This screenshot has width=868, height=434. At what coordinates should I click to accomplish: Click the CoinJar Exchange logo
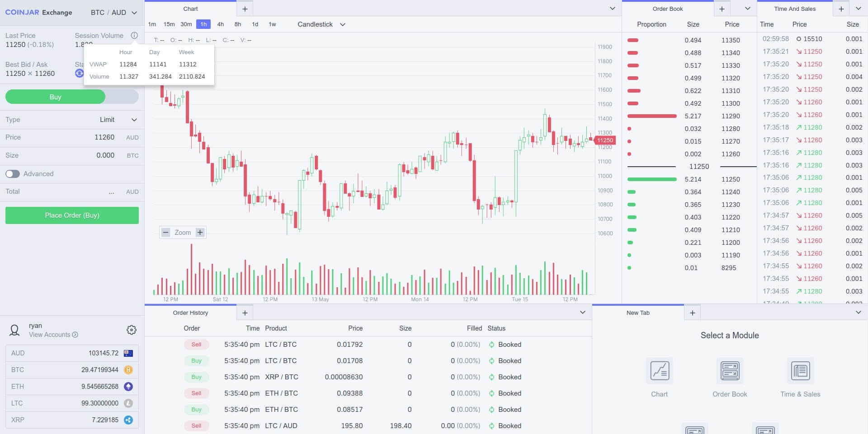[38, 13]
